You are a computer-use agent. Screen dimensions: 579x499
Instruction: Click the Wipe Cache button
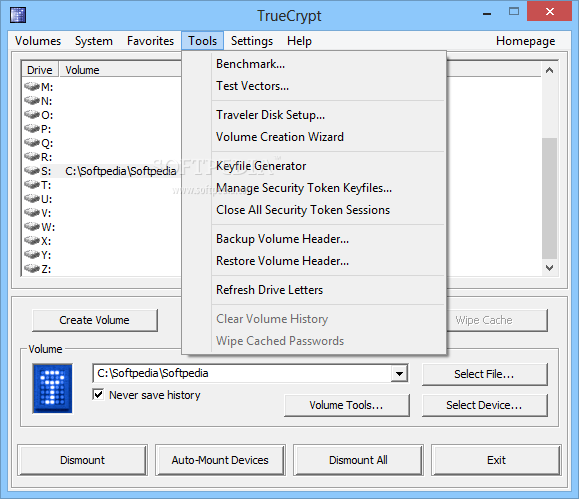[497, 320]
